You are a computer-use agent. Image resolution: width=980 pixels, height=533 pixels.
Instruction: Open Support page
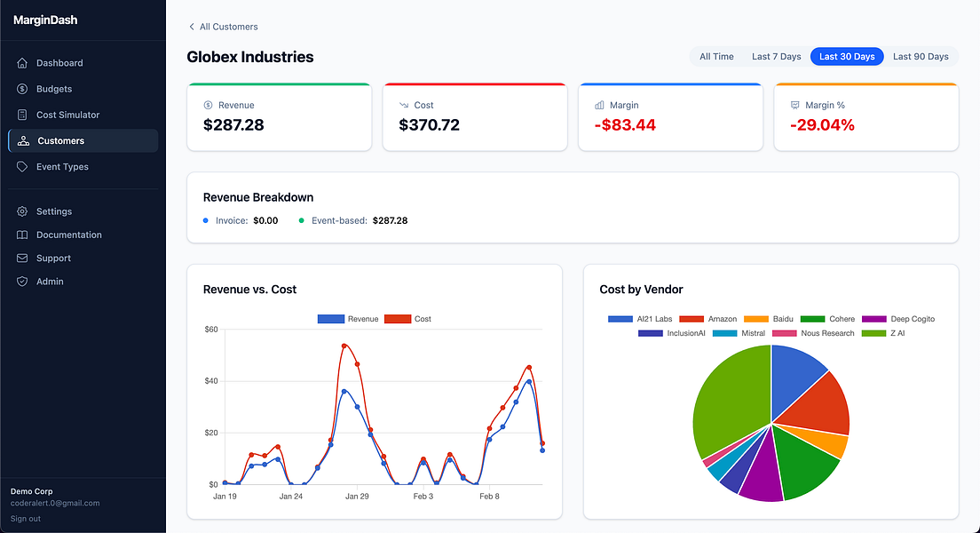pos(83,259)
